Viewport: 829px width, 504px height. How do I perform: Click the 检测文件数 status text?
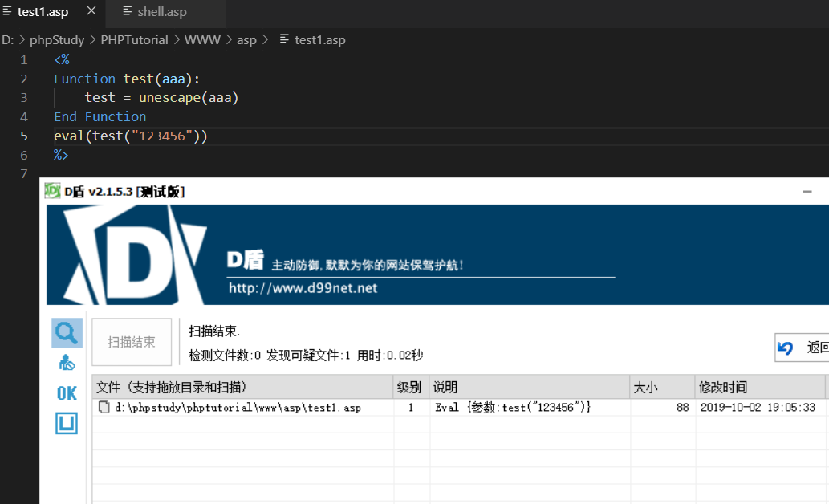225,356
